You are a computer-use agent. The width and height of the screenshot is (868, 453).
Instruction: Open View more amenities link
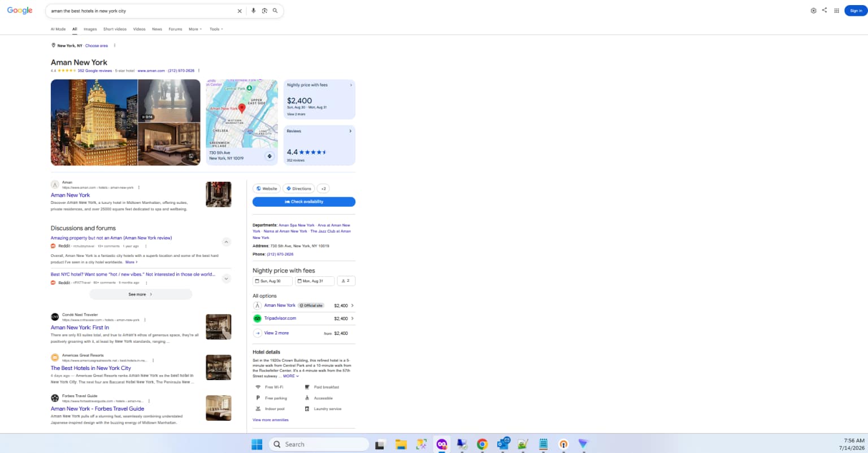click(x=271, y=420)
